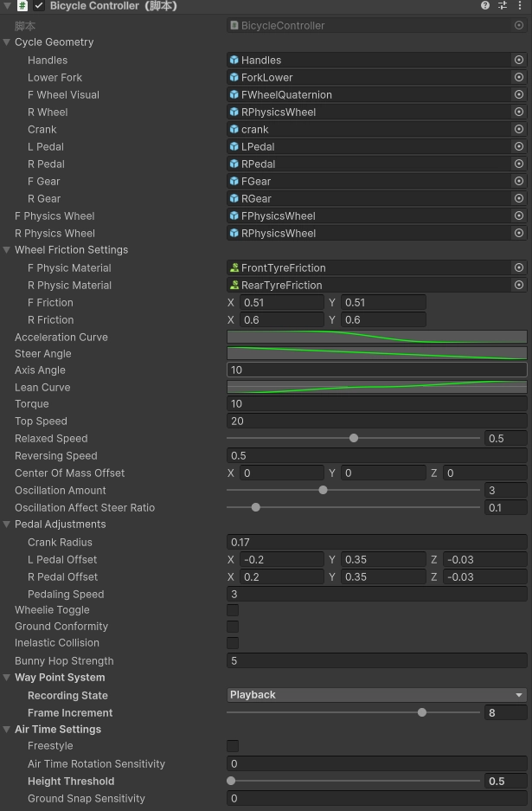The image size is (532, 811).
Task: Click the BicycleController script reference field
Action: point(377,25)
